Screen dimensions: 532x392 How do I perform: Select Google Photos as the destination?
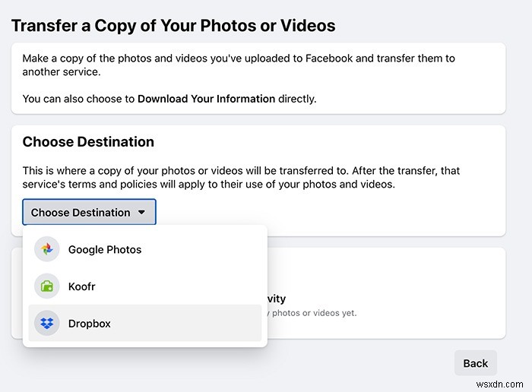coord(145,249)
